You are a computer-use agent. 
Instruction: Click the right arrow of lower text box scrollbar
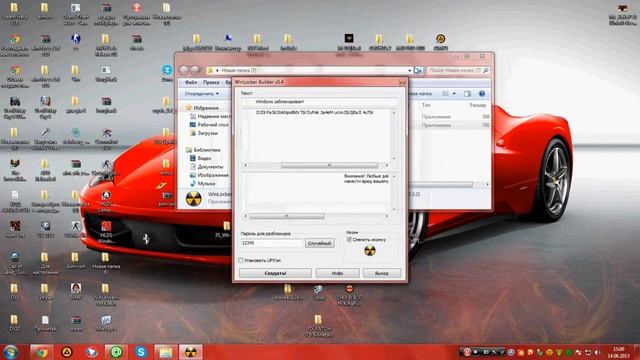pyautogui.click(x=387, y=216)
